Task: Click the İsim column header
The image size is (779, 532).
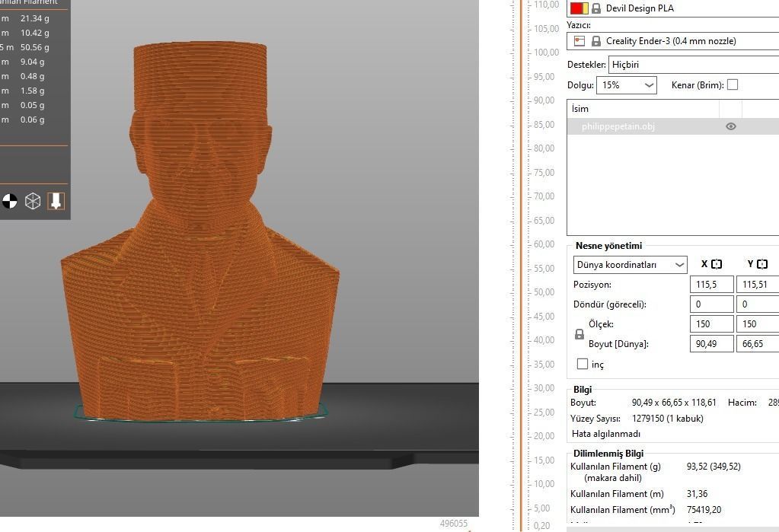Action: (643, 109)
